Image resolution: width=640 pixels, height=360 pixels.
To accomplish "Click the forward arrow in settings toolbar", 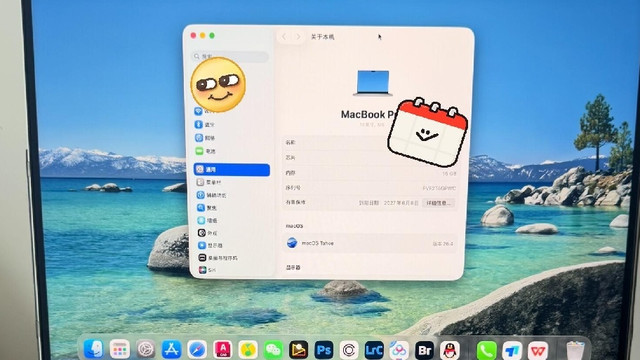I will coord(298,37).
